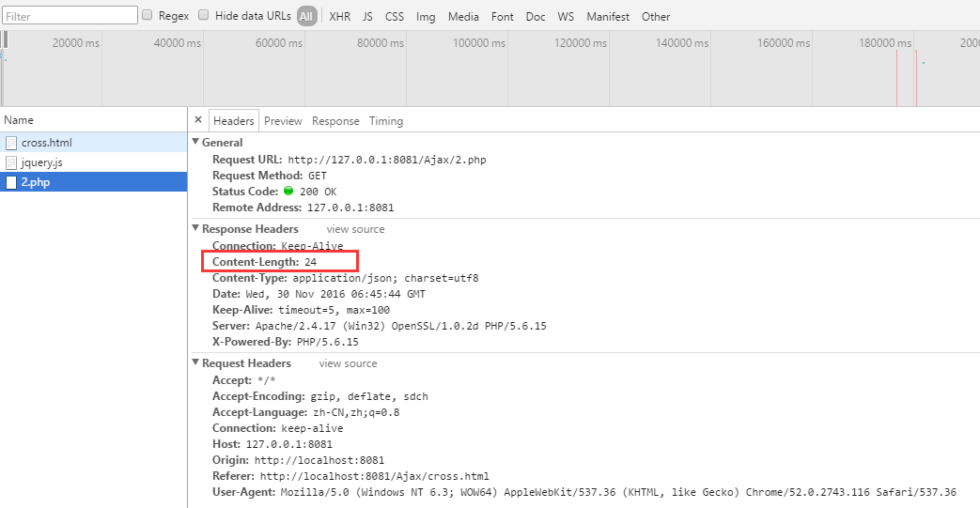Filter requests by JS
Viewport: 980px width, 508px height.
pyautogui.click(x=367, y=17)
